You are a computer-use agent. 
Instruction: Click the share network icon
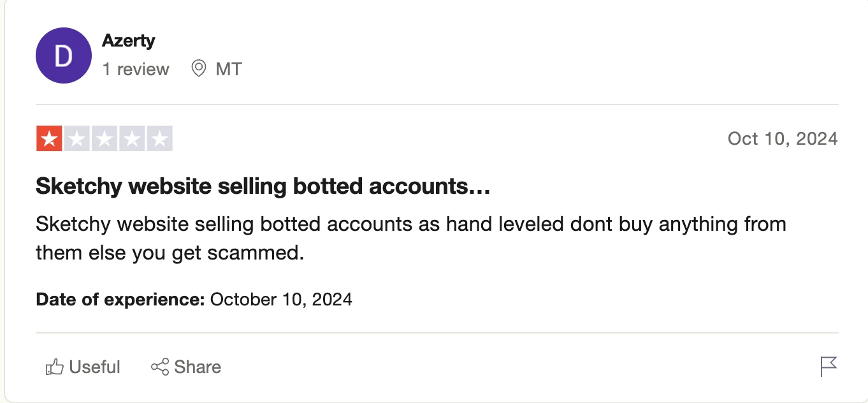point(160,367)
